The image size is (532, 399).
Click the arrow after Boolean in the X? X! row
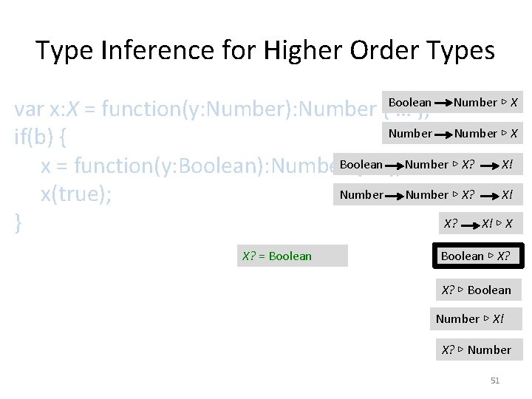point(394,165)
